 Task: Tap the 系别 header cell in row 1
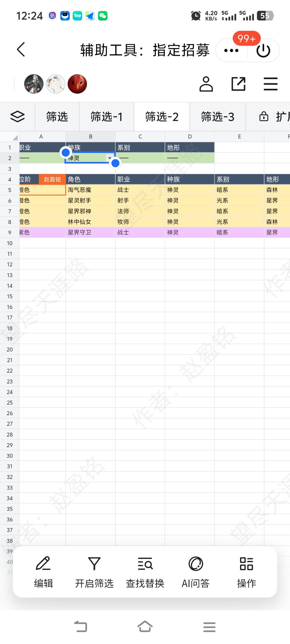pos(140,147)
